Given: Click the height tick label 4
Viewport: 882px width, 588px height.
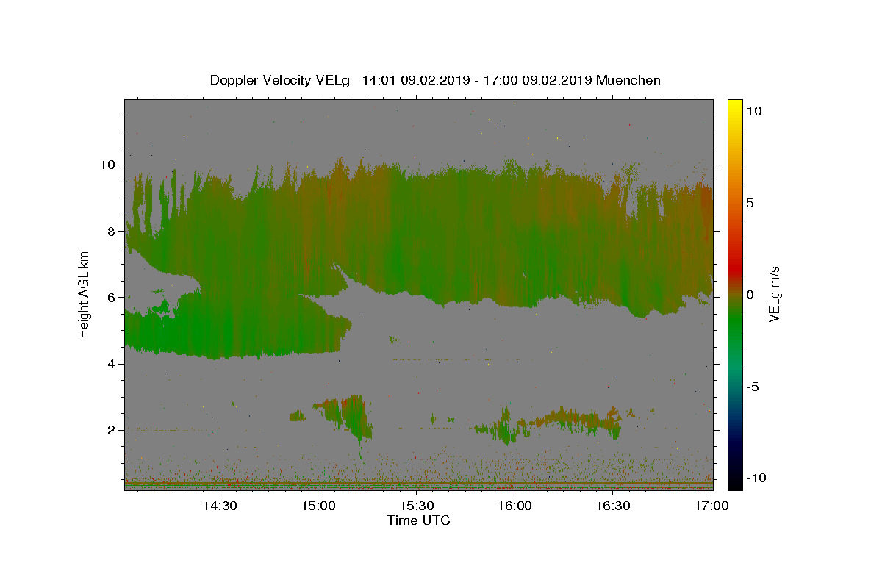Looking at the screenshot, I should tap(111, 364).
